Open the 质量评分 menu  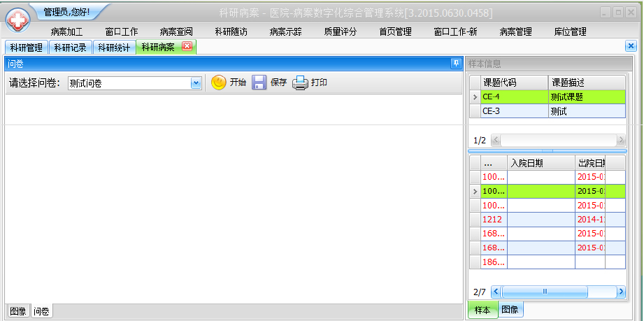pyautogui.click(x=340, y=31)
